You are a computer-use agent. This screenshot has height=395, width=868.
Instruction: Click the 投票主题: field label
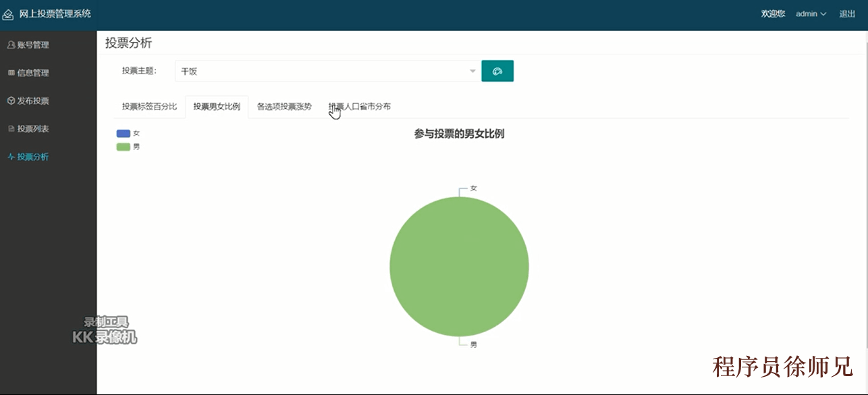(139, 71)
